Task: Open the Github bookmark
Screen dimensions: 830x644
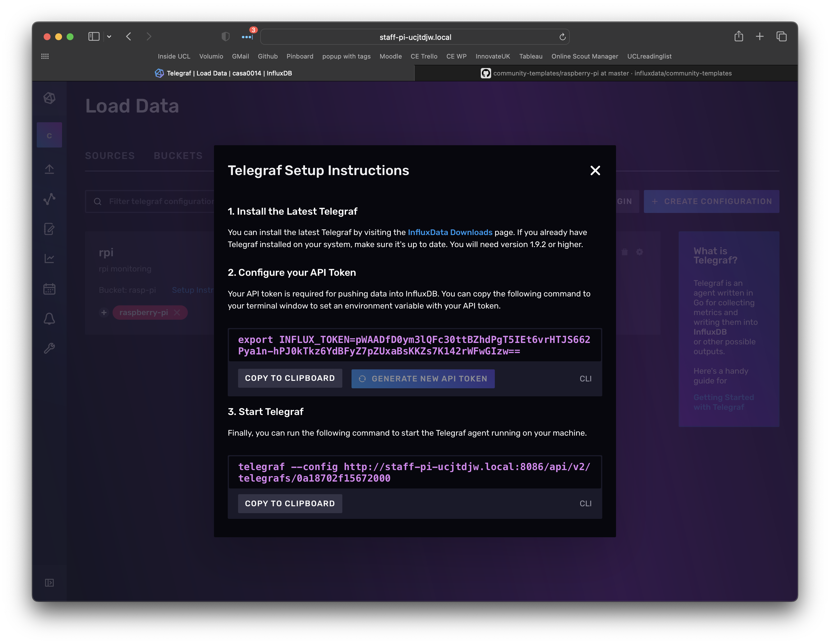Action: click(268, 56)
